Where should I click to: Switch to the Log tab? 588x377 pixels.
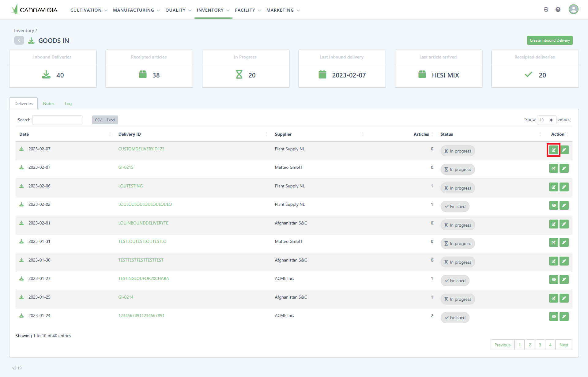68,104
